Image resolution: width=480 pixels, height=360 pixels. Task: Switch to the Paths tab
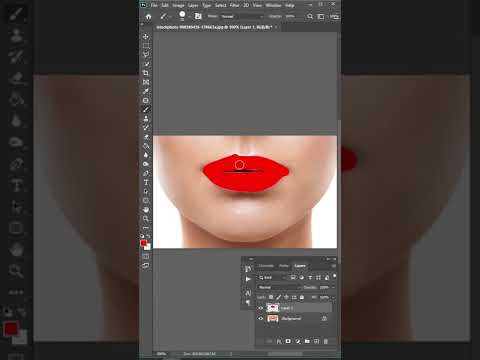click(x=284, y=266)
